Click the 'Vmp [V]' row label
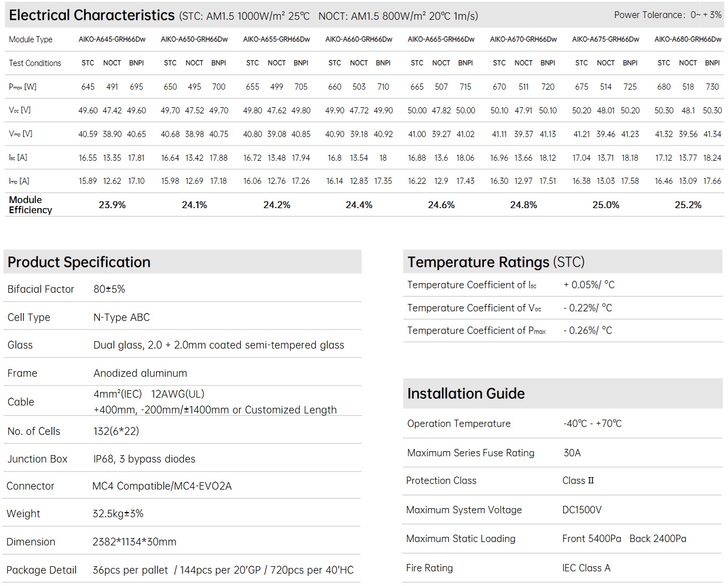Screen dimensions: 728x586 tap(20, 134)
